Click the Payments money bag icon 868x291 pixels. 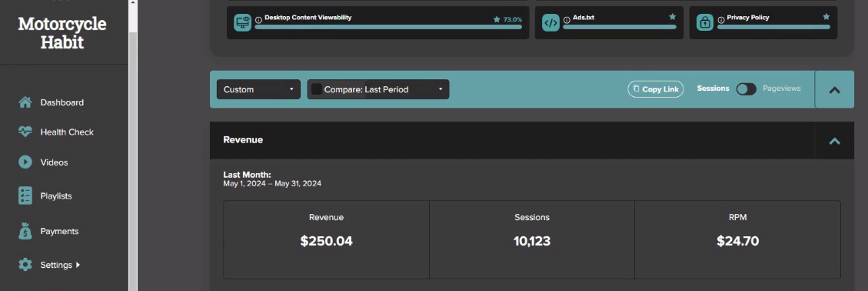click(25, 231)
